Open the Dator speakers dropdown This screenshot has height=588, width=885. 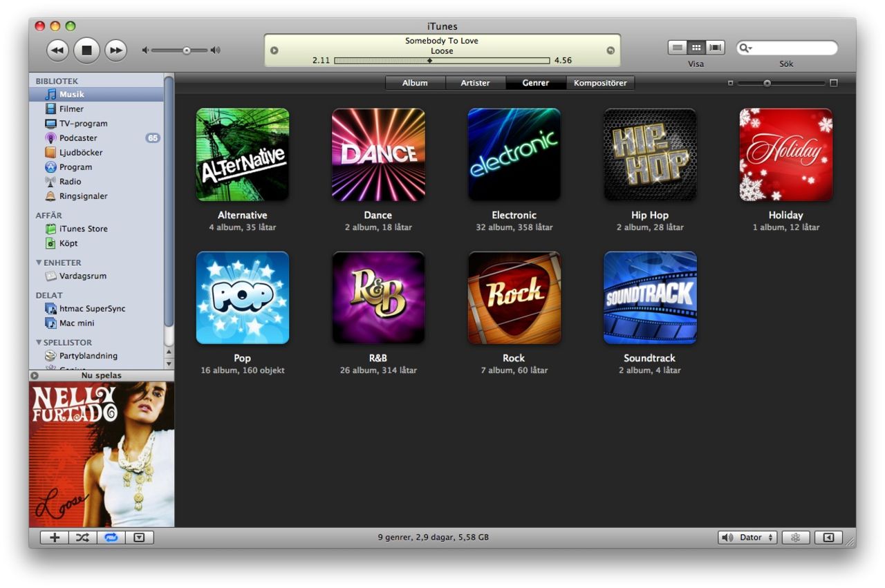(747, 537)
